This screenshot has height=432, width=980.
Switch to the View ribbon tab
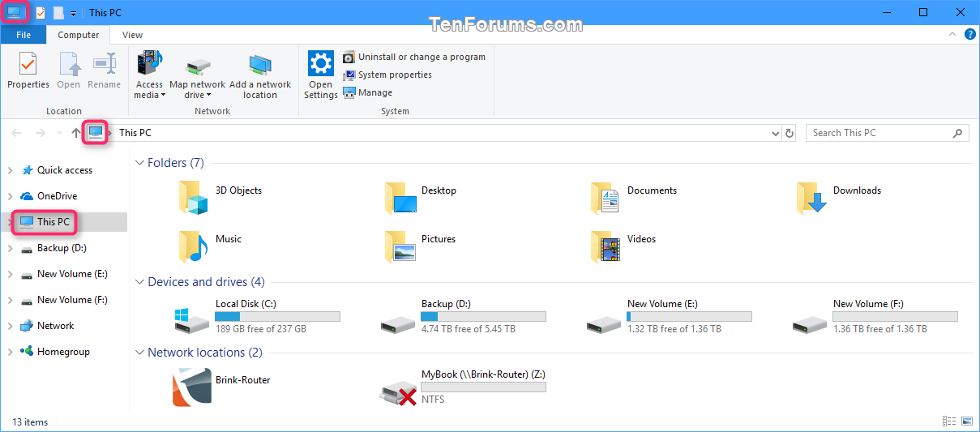pos(132,35)
